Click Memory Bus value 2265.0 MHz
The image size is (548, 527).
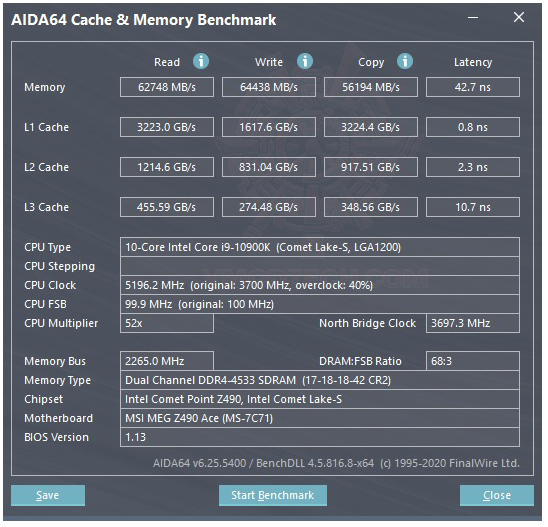point(167,362)
